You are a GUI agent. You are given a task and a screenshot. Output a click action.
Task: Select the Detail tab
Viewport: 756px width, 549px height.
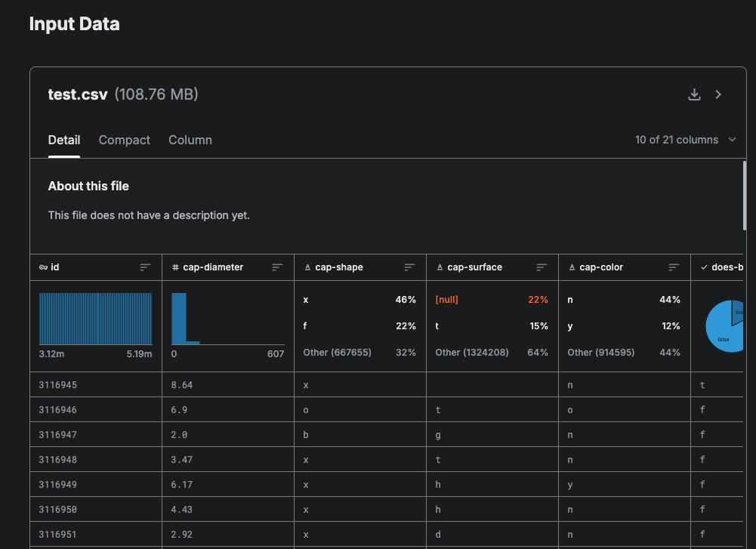click(64, 140)
